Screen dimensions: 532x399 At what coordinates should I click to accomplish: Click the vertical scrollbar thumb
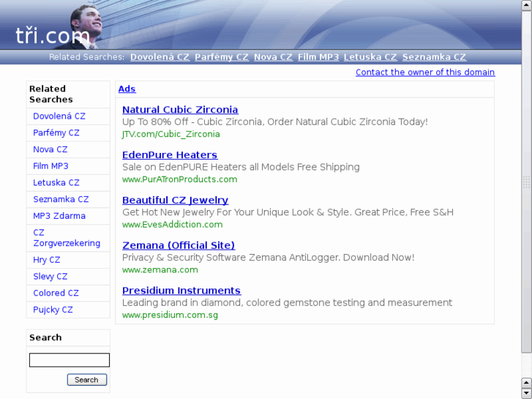click(526, 182)
